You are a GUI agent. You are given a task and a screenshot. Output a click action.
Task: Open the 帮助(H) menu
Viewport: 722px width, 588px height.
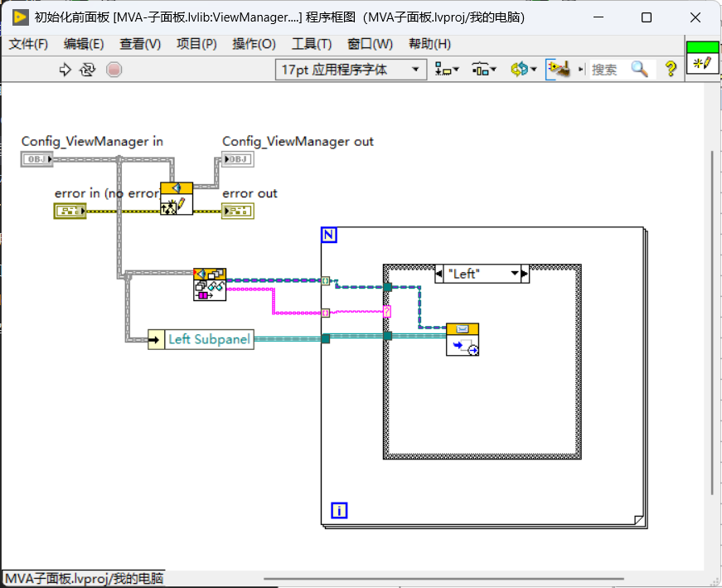(x=429, y=44)
